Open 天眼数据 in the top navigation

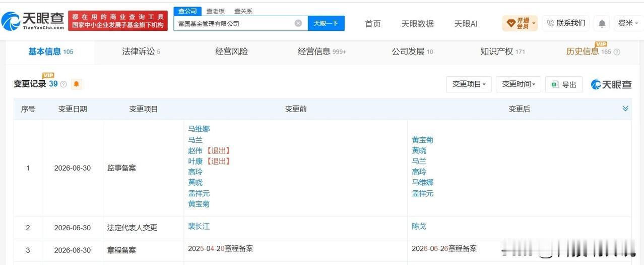417,23
